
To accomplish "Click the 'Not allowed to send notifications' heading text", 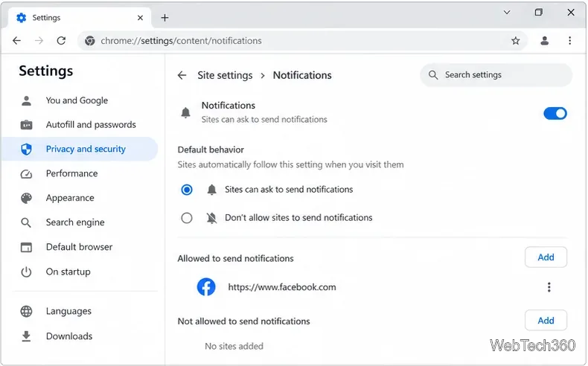I will click(243, 321).
